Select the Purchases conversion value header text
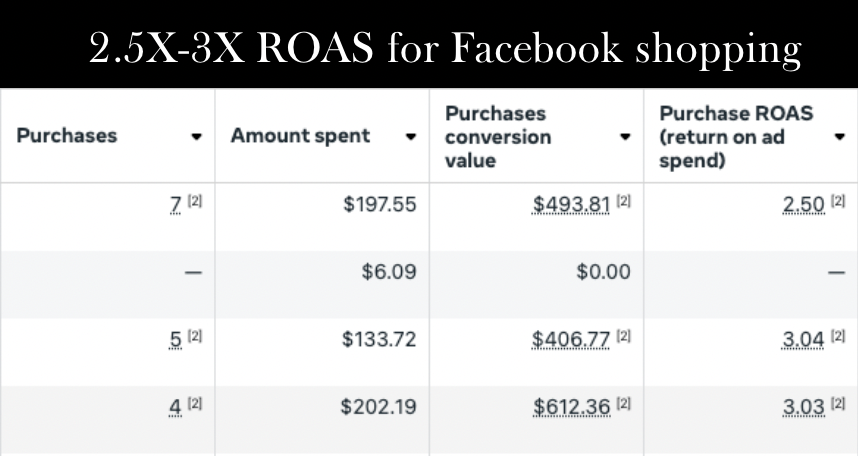 pos(498,137)
